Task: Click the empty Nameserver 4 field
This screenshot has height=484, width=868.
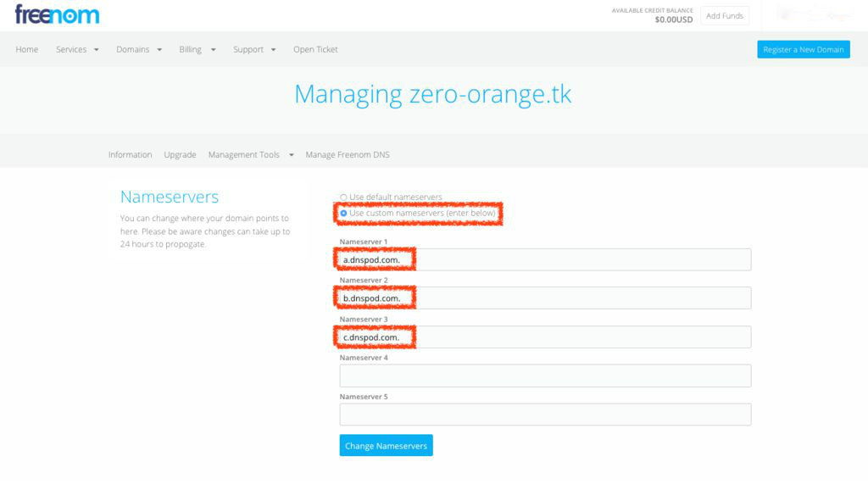Action: tap(545, 376)
